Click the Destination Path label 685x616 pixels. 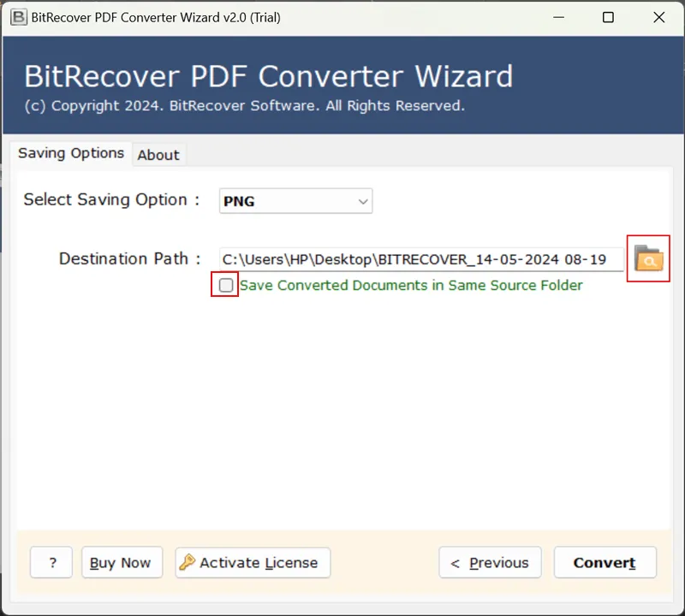[129, 258]
